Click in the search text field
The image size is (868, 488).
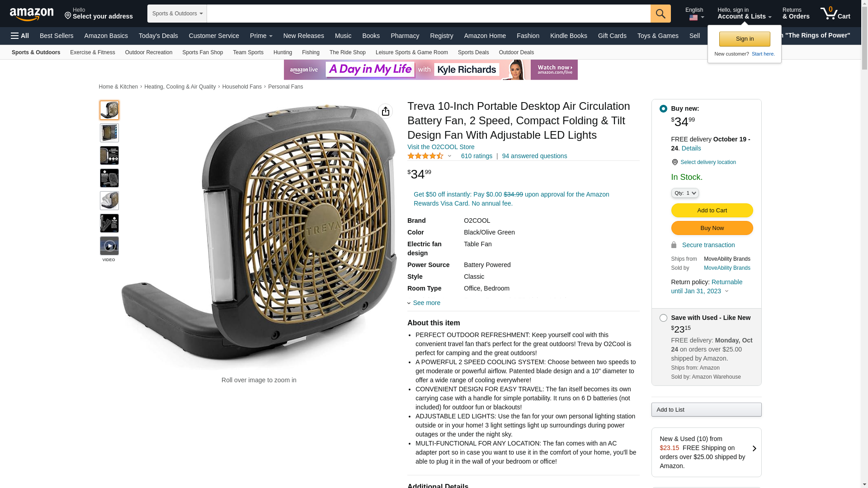pyautogui.click(x=429, y=14)
